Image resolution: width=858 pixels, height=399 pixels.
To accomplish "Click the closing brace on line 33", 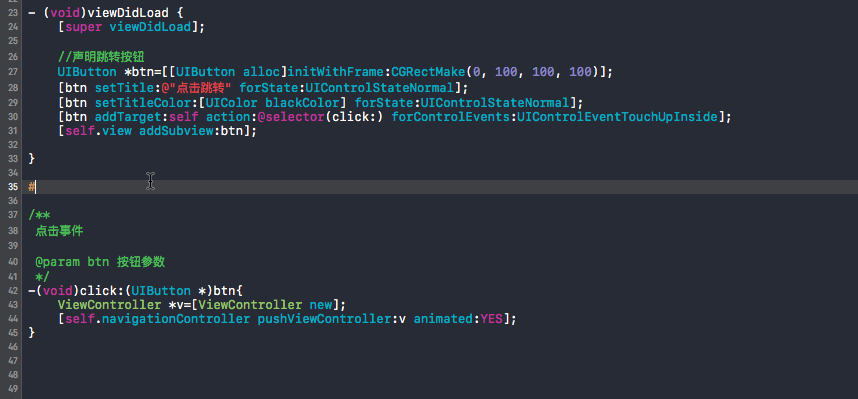I will [x=32, y=159].
